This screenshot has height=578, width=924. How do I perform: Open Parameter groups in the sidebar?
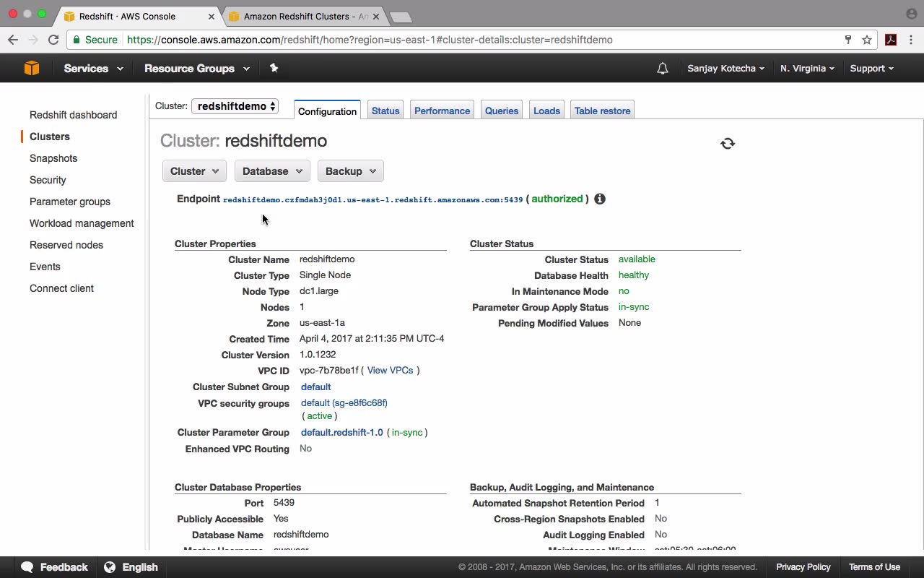(70, 202)
